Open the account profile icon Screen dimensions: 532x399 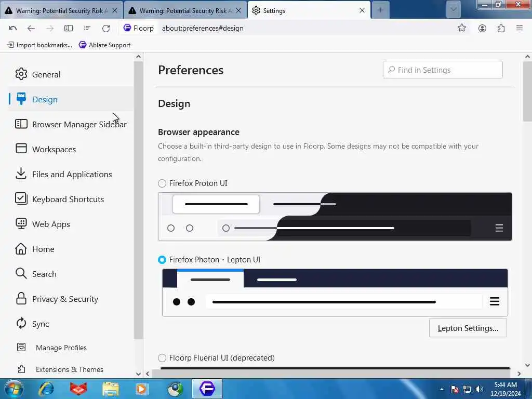482,28
